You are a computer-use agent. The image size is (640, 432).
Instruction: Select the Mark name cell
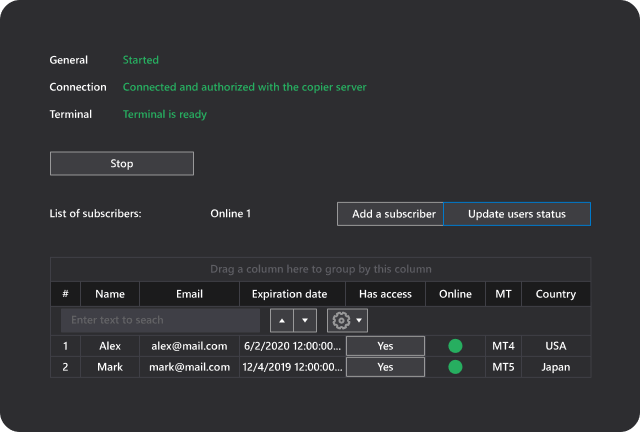pyautogui.click(x=110, y=367)
